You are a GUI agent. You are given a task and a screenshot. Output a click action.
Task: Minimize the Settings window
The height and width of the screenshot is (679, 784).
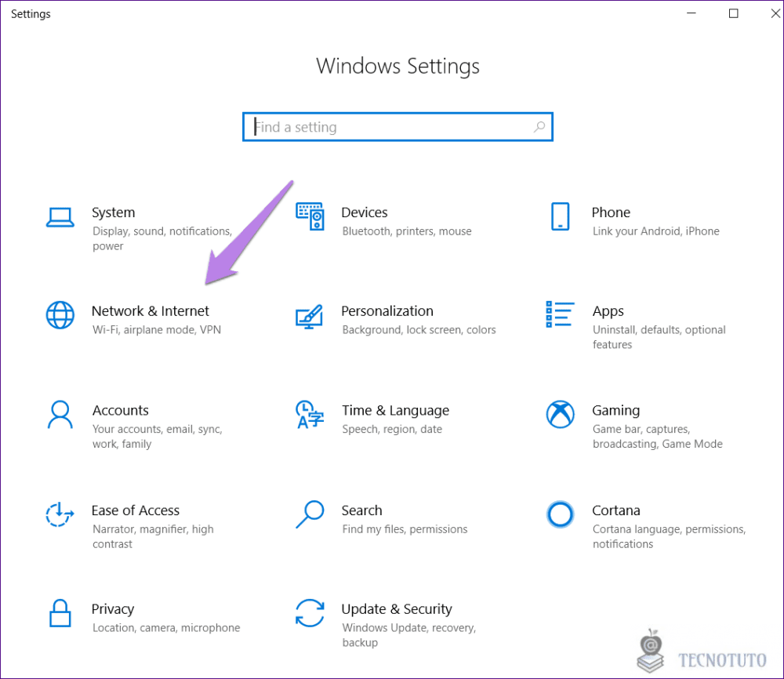(691, 13)
